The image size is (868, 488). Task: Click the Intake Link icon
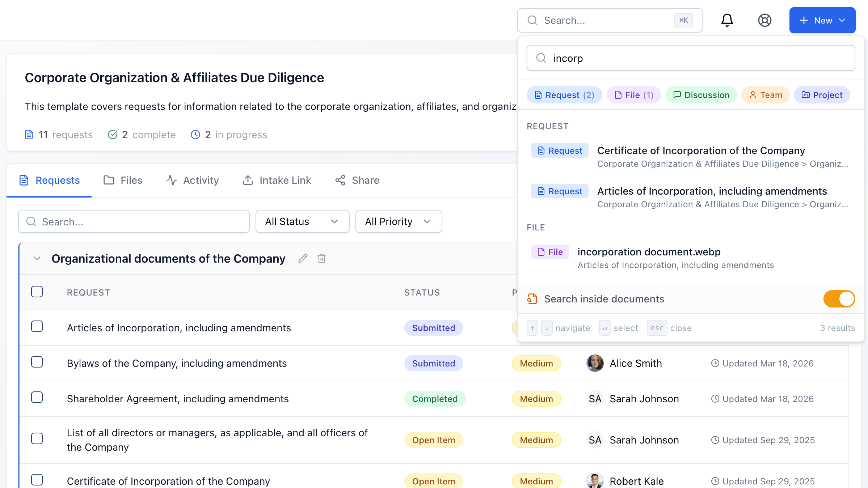(x=248, y=180)
